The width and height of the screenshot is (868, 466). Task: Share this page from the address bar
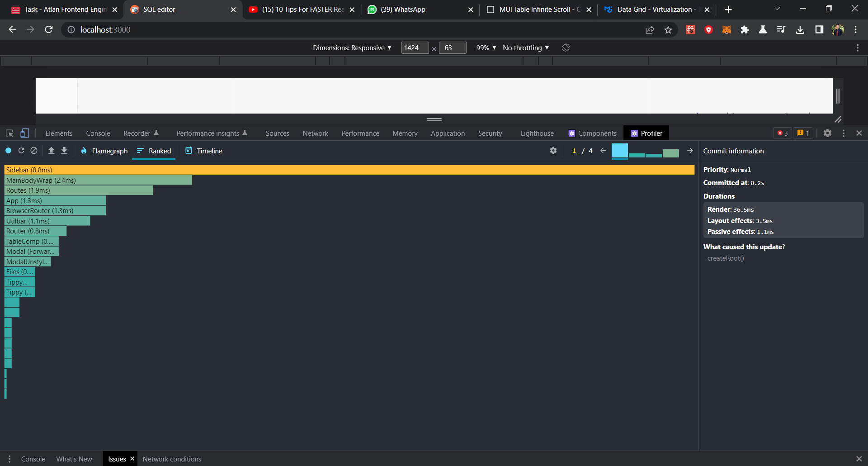(650, 30)
